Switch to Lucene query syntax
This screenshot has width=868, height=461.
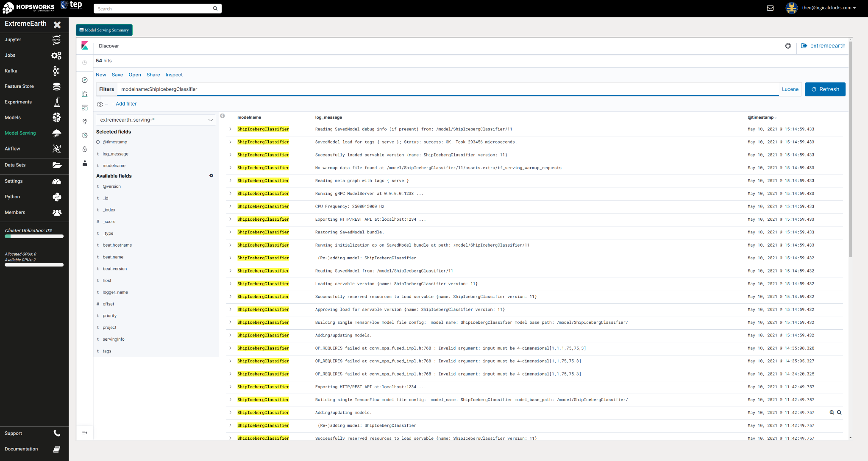click(790, 89)
